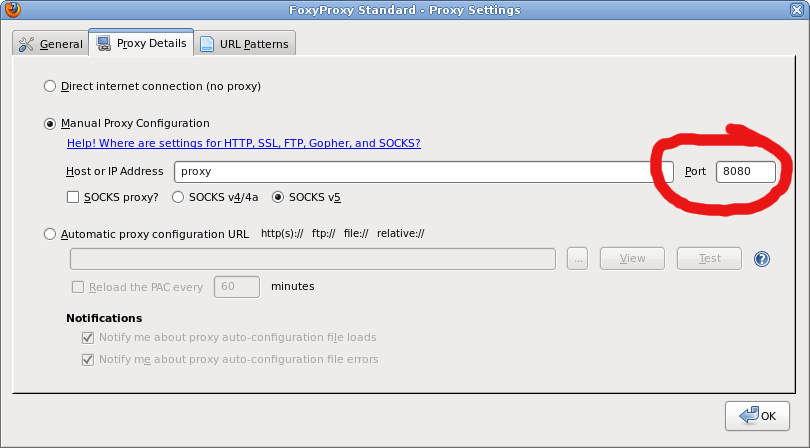Image resolution: width=810 pixels, height=448 pixels.
Task: Open the Proxy Details tab
Action: point(142,43)
